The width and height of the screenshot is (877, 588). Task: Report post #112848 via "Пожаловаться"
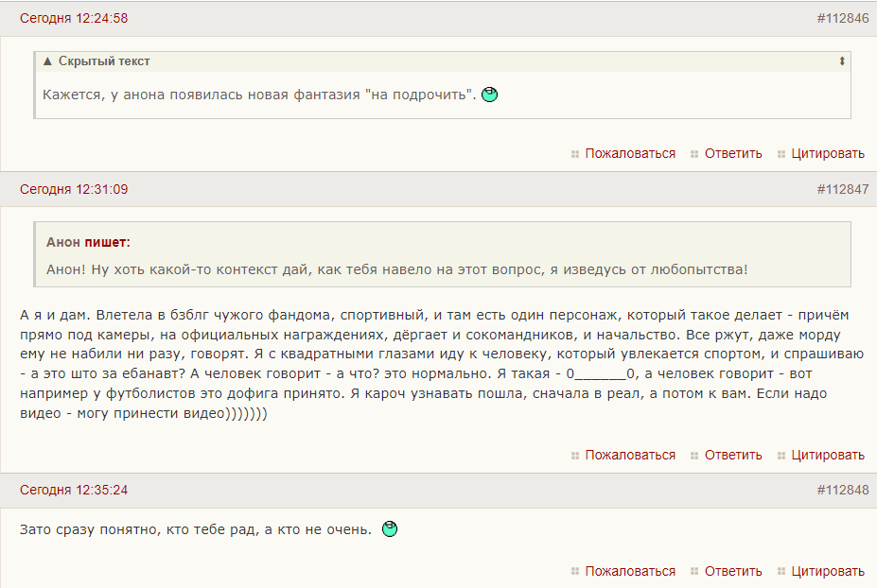[630, 571]
